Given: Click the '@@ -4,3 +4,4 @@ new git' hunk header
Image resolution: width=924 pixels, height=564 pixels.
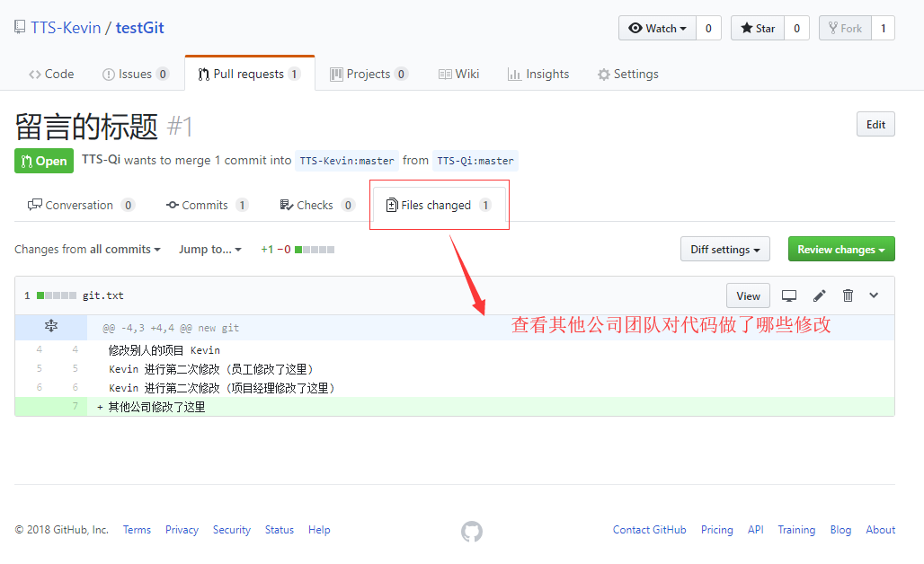Looking at the screenshot, I should pyautogui.click(x=171, y=328).
